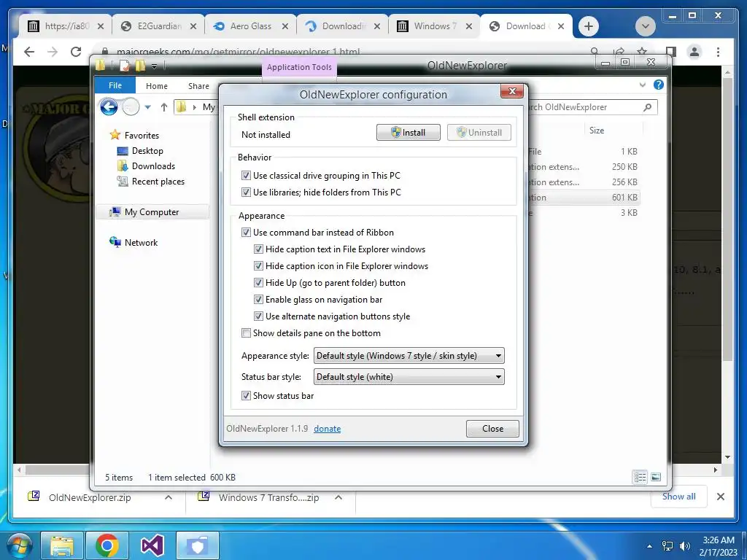Select Favorites in the navigation pane
Screen dimensions: 747x560
click(x=142, y=135)
